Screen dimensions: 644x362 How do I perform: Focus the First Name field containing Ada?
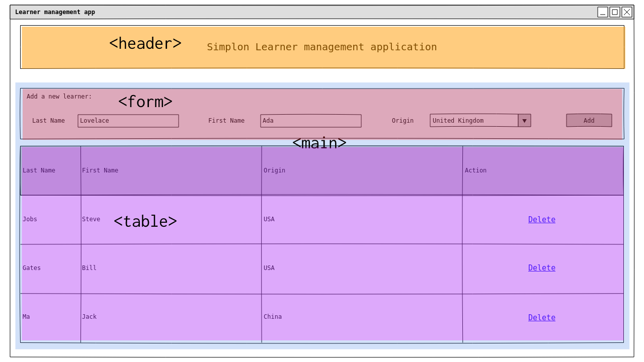coord(310,121)
